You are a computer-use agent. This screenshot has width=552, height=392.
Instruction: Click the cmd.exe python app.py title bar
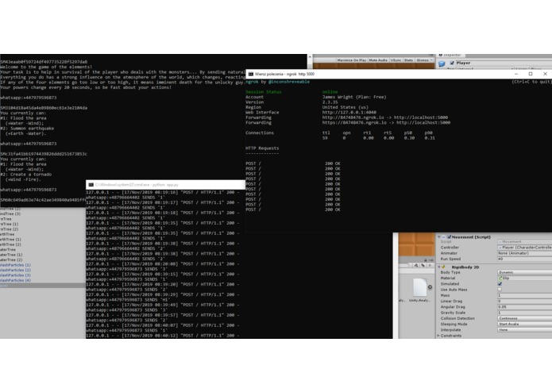click(x=165, y=185)
